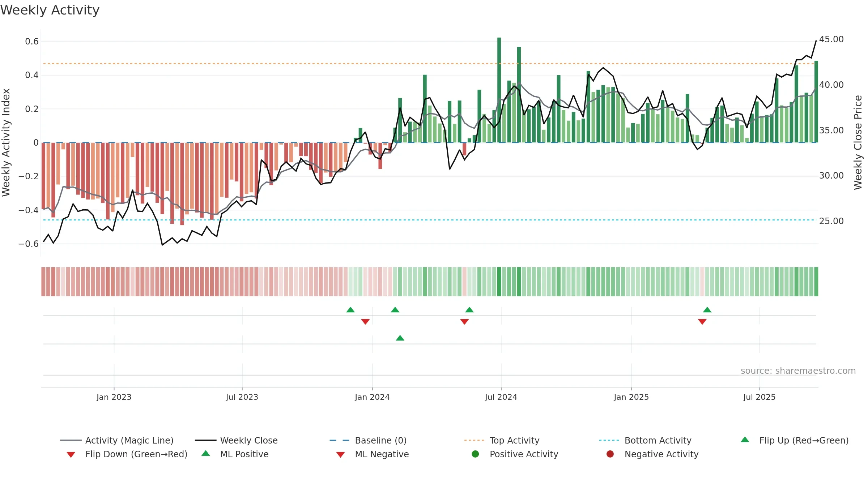Click the 0.6 activity index axis label
The width and height of the screenshot is (868, 488).
(x=32, y=42)
